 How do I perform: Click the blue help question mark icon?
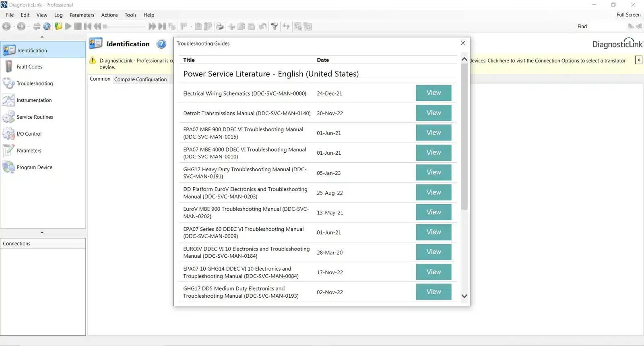click(x=161, y=44)
